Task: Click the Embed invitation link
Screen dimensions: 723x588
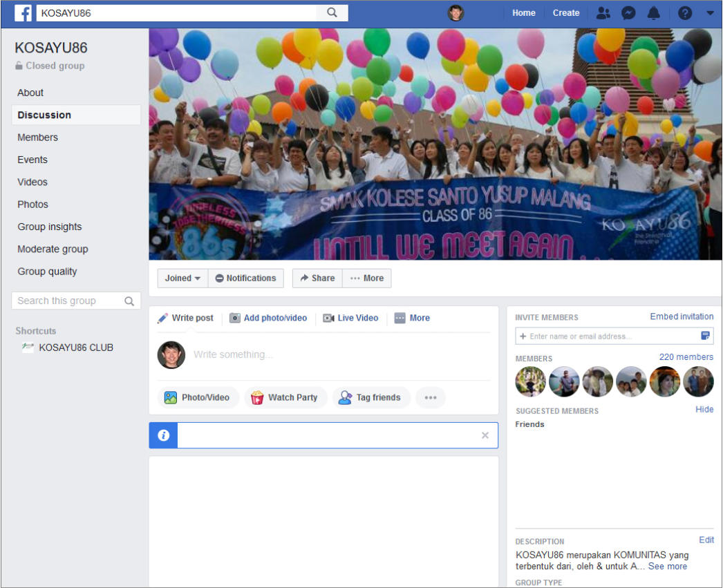Action: 682,316
